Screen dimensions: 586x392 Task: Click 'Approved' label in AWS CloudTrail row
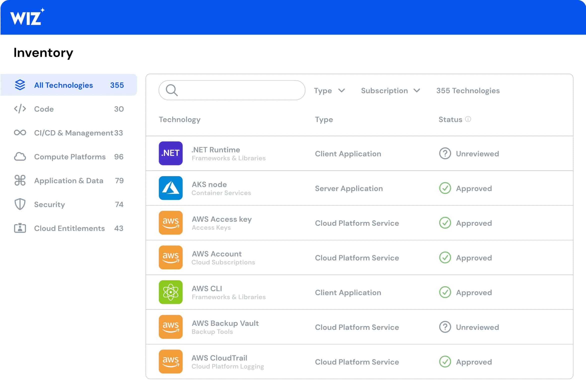point(474,362)
